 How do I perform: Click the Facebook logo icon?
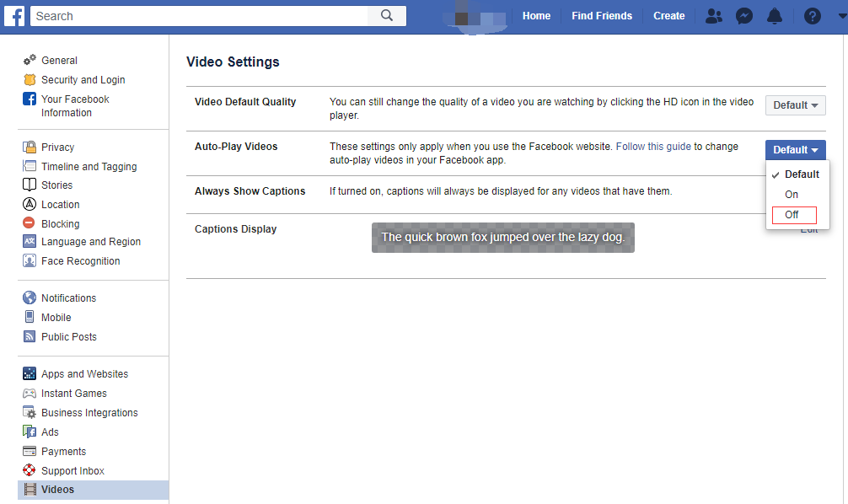coord(14,16)
